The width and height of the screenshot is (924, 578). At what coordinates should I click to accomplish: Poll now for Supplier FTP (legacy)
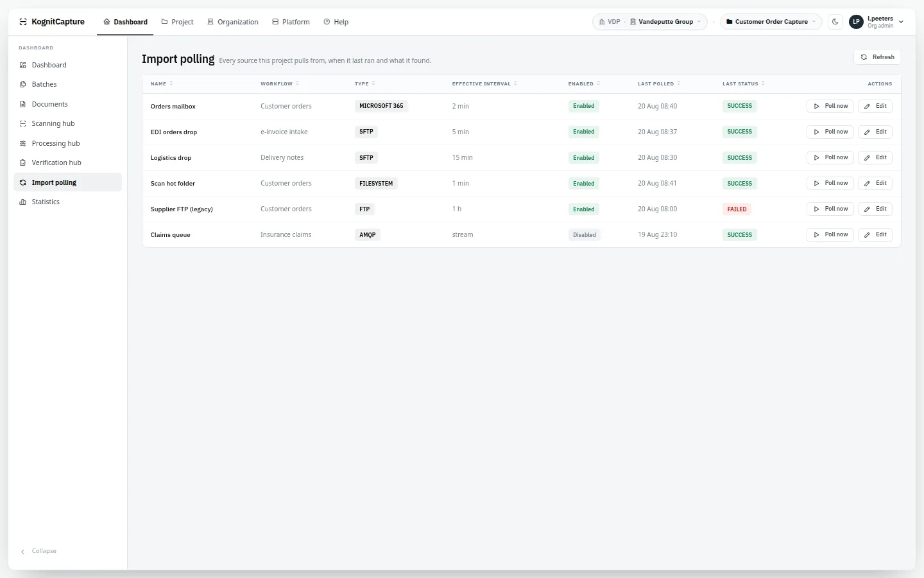(830, 209)
